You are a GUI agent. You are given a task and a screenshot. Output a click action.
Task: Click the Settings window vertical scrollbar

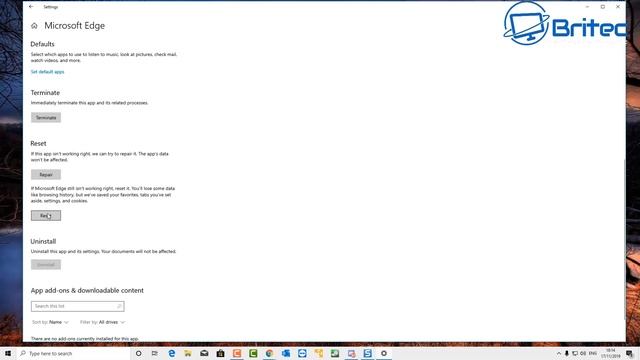[624, 239]
